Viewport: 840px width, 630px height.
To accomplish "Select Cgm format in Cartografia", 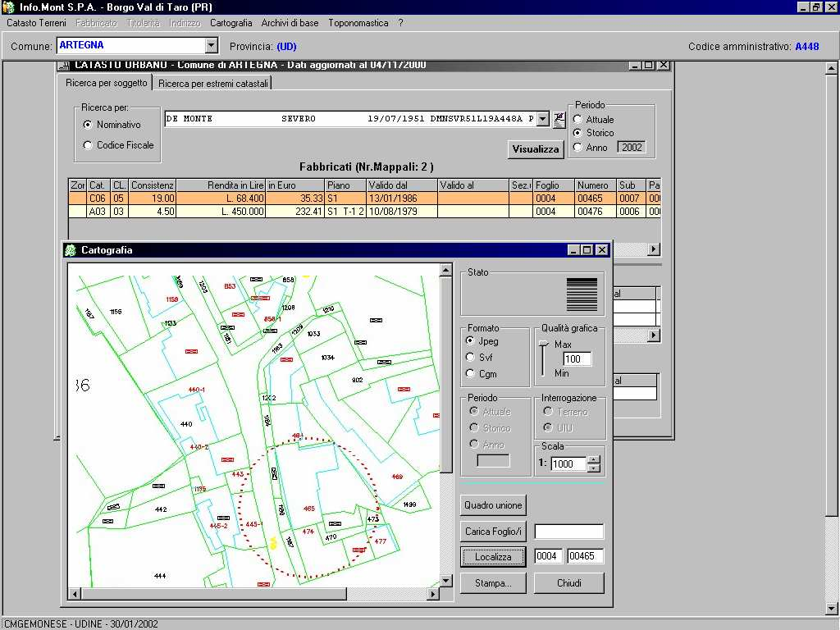I will (470, 373).
